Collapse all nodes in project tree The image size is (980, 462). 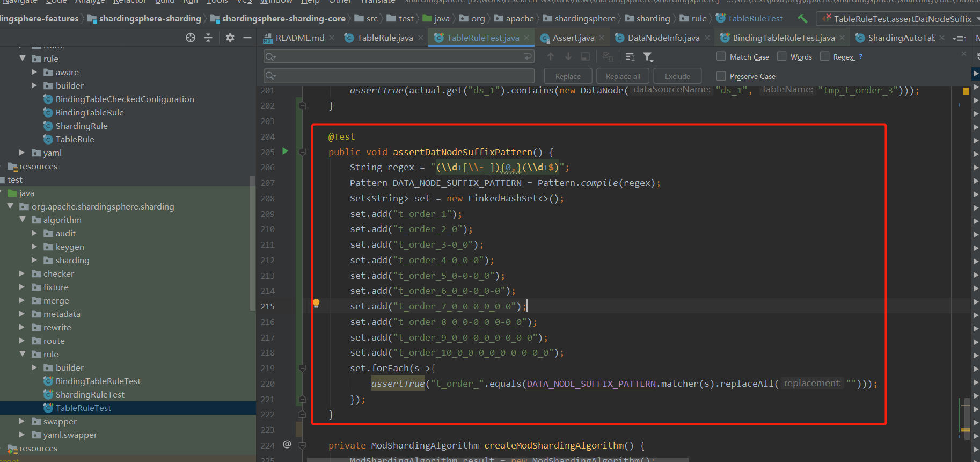(x=208, y=38)
